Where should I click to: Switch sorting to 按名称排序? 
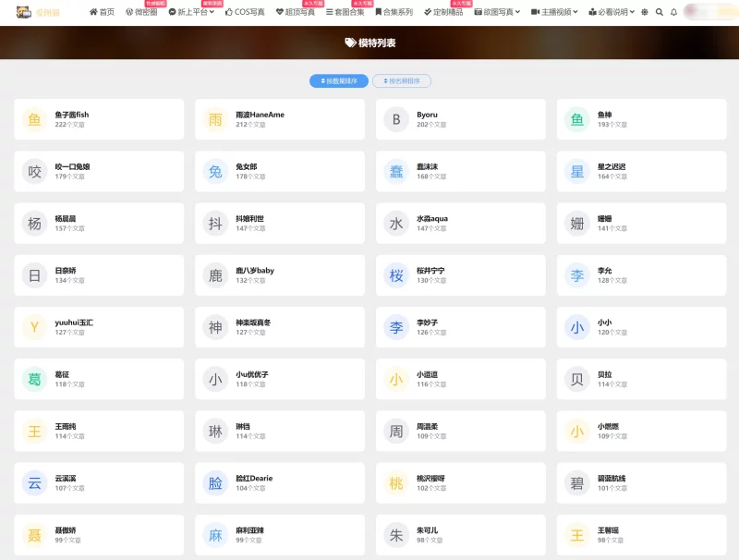tap(402, 81)
